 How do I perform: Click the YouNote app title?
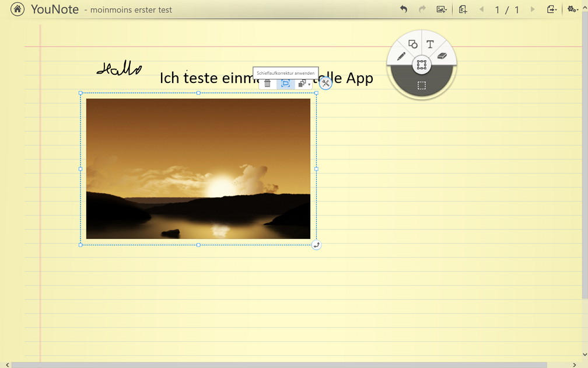click(x=55, y=9)
